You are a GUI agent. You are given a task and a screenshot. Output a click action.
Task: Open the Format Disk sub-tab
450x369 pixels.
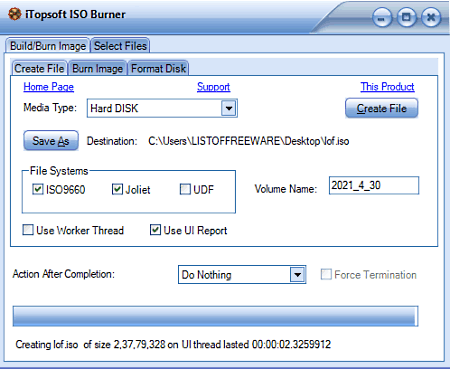click(x=158, y=68)
